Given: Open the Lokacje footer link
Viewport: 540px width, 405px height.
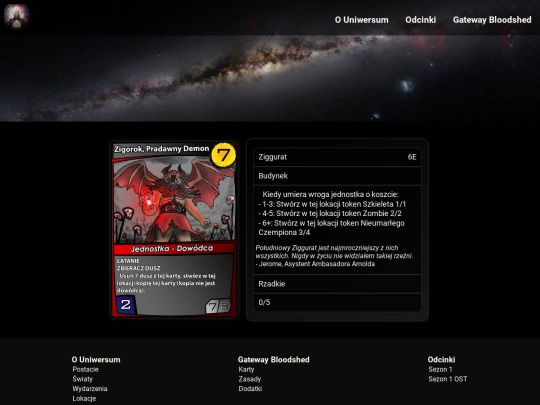Looking at the screenshot, I should point(84,398).
